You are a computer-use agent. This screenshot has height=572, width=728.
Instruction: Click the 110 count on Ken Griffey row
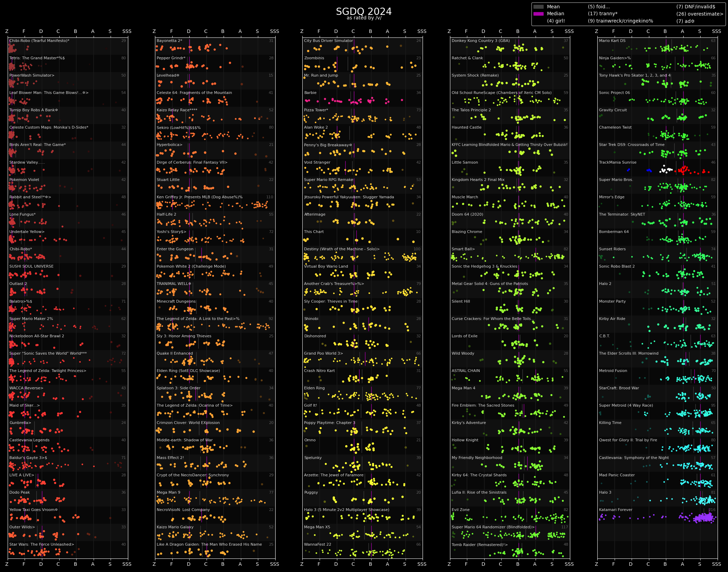(270, 197)
